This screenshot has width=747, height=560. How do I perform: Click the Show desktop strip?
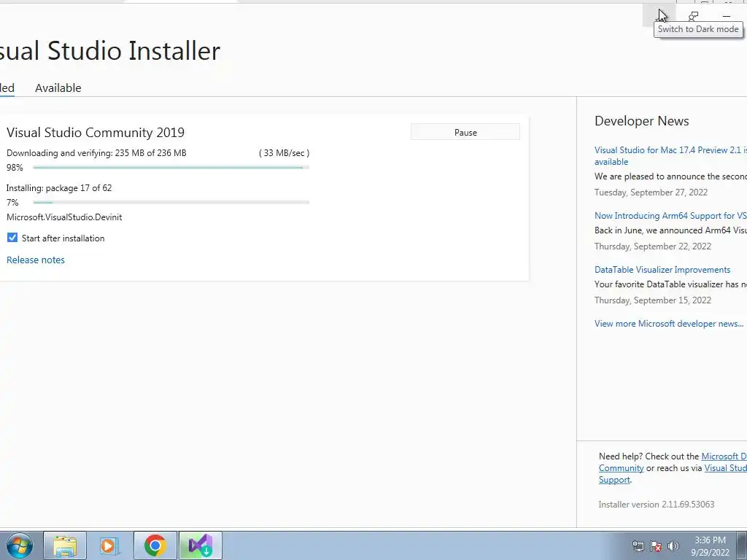(x=742, y=545)
